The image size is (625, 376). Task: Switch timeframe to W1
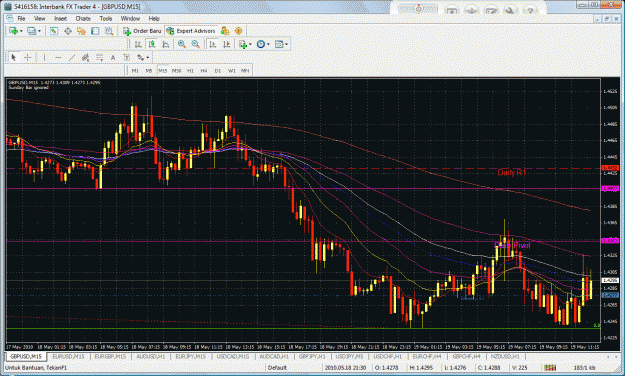coord(232,71)
